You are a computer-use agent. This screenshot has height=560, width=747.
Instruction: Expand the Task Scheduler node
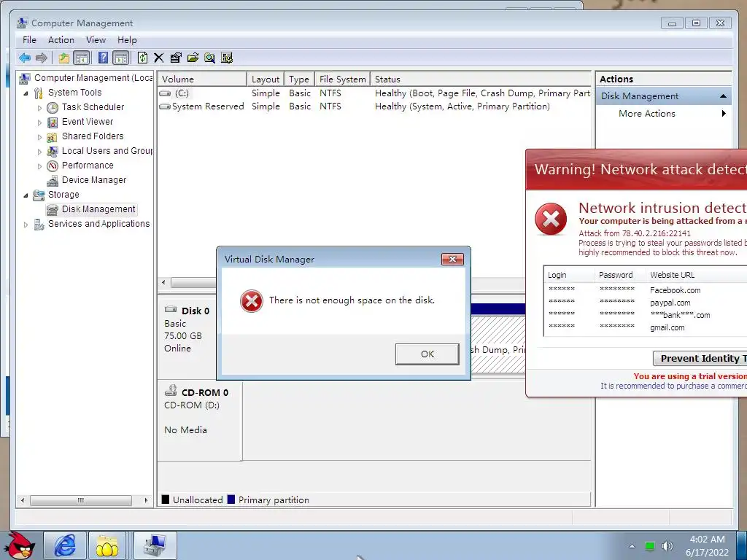39,108
